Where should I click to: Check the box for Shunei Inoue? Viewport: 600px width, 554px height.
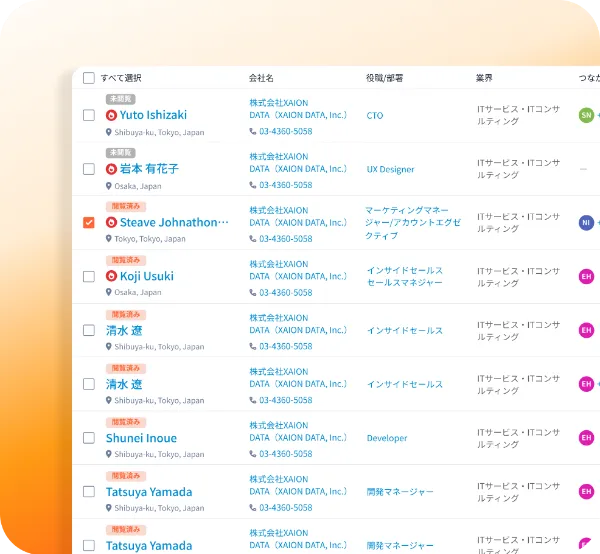point(89,438)
